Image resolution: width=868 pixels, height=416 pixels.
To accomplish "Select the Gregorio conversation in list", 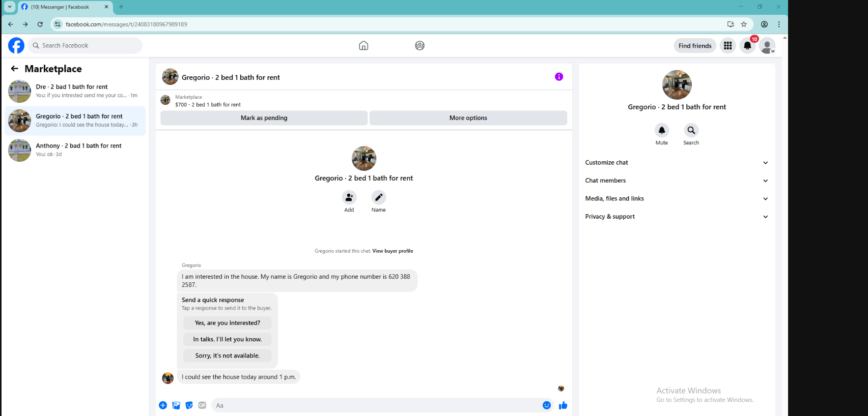I will (75, 121).
